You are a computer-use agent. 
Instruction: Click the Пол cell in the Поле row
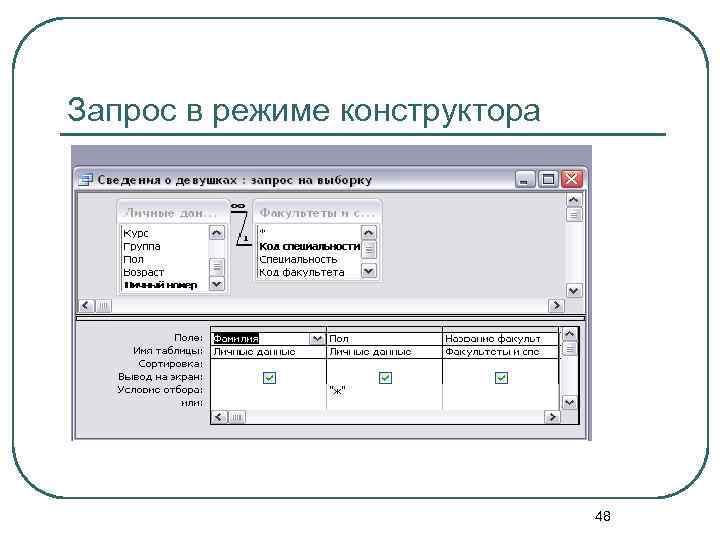(384, 339)
